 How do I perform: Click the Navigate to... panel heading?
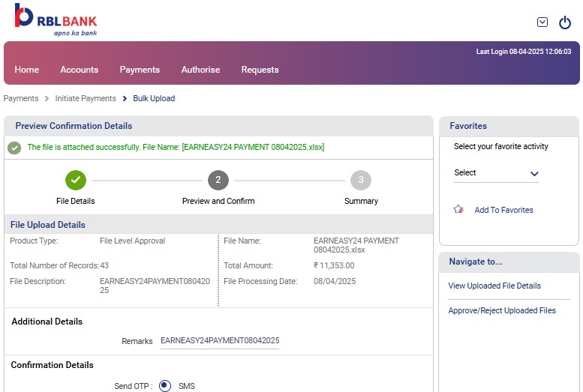476,262
